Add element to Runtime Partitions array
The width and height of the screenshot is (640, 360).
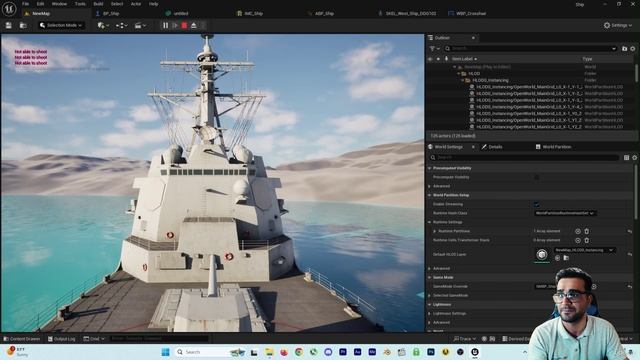coord(578,231)
